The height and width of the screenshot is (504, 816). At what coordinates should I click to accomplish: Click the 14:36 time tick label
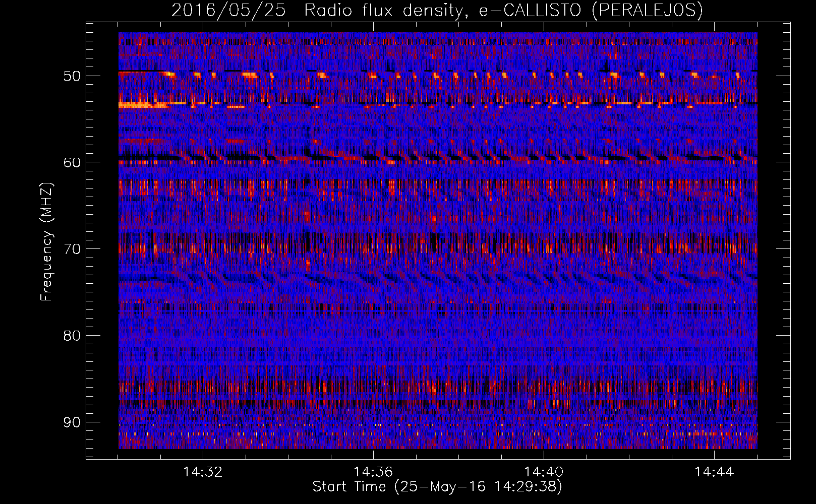click(x=373, y=472)
